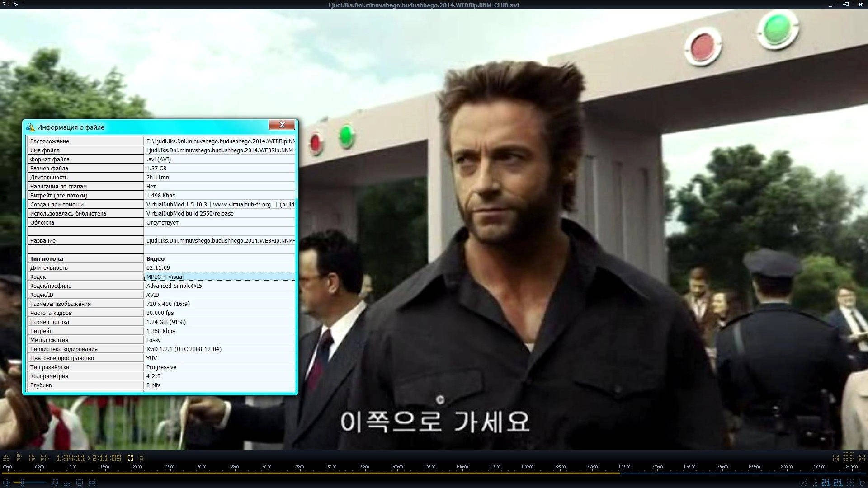Viewport: 868px width, 488px height.
Task: Select the 'Обложка' row
Action: (x=161, y=222)
